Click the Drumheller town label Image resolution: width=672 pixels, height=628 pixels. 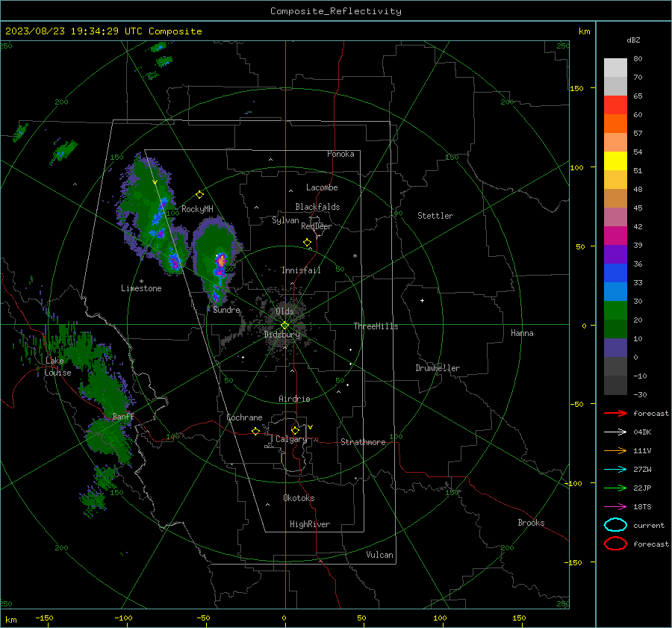click(437, 368)
